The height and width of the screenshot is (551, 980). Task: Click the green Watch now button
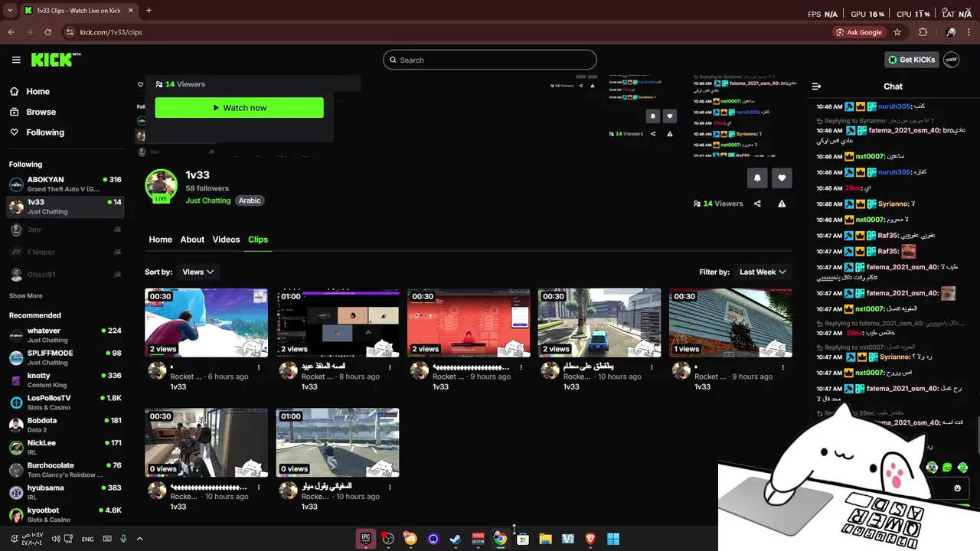[239, 108]
